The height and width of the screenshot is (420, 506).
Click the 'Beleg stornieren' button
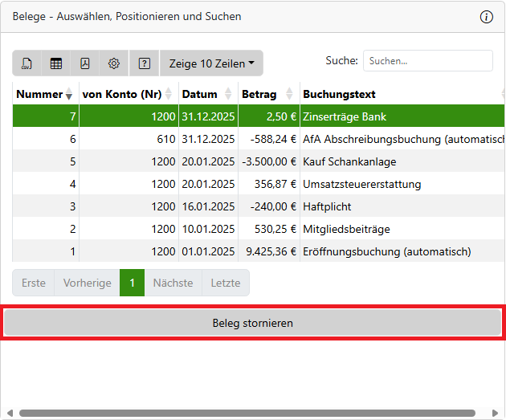[x=253, y=324]
